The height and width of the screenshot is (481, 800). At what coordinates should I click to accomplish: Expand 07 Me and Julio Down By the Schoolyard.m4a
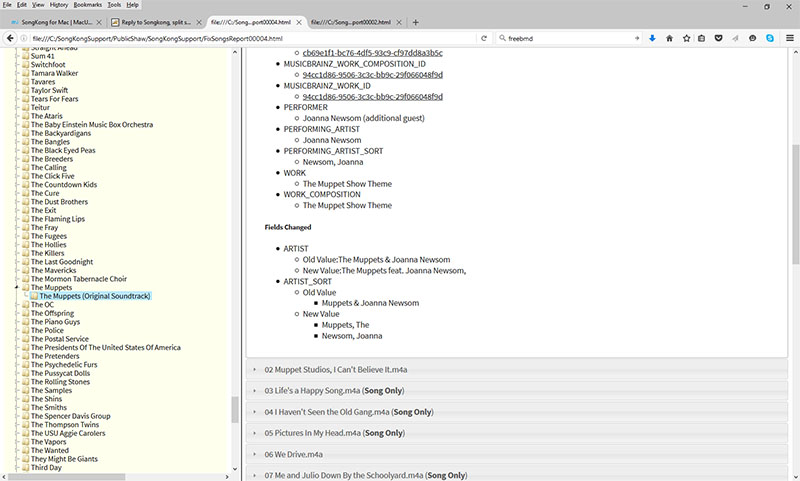point(517,475)
